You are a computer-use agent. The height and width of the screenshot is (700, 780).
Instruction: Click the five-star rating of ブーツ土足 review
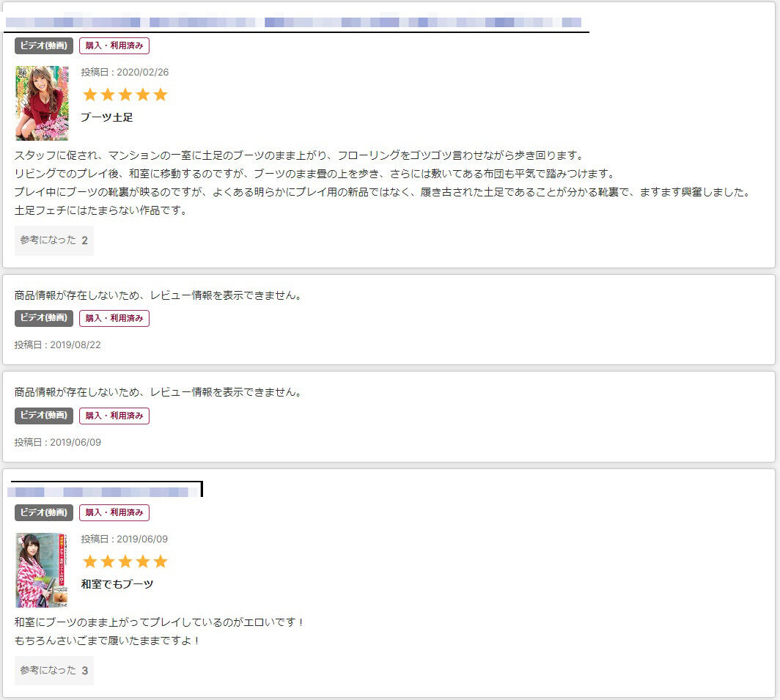125,95
